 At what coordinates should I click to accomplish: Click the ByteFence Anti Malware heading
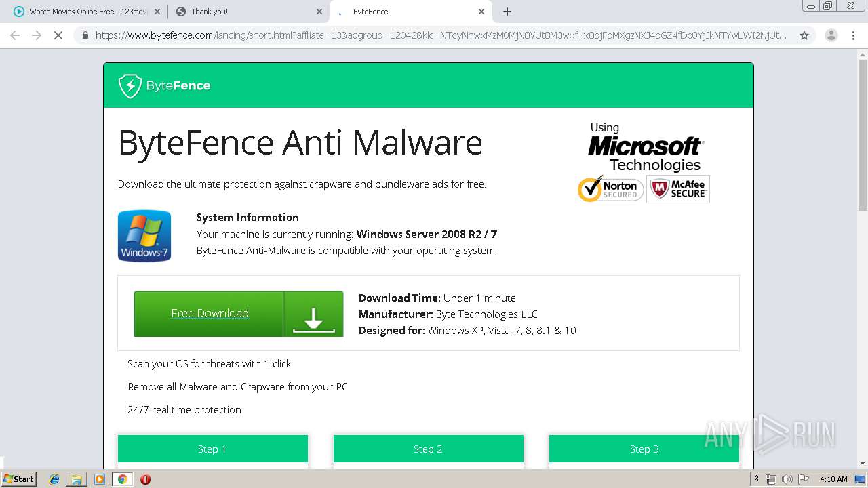pos(300,143)
